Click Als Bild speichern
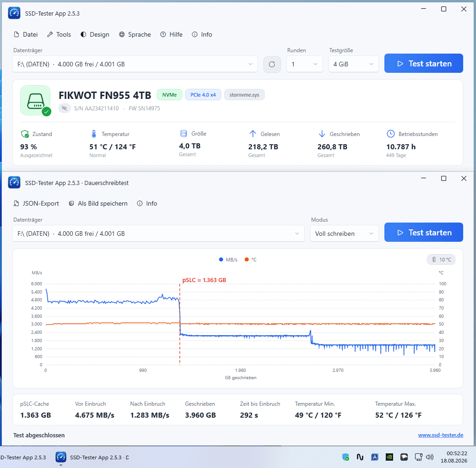 coord(98,204)
